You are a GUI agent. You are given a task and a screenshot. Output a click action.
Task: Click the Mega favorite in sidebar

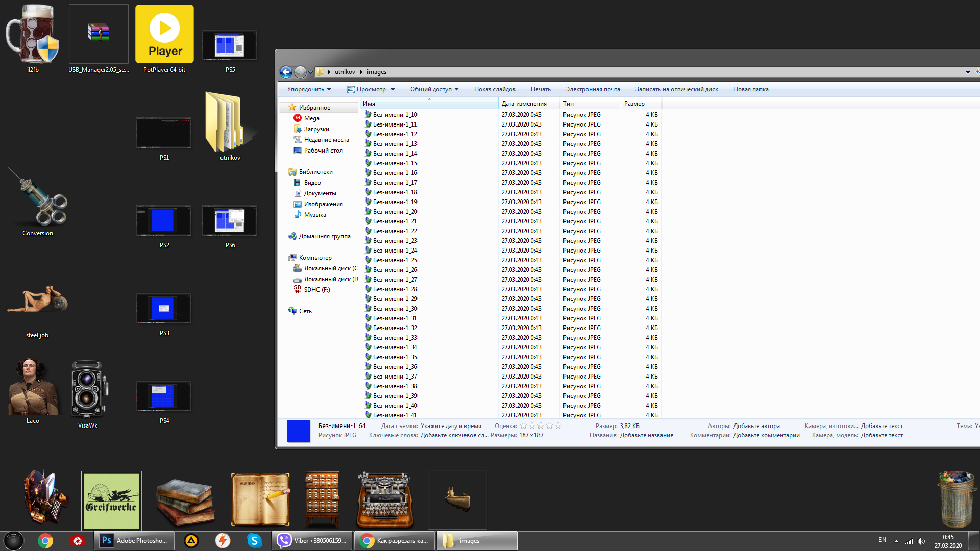coord(311,118)
